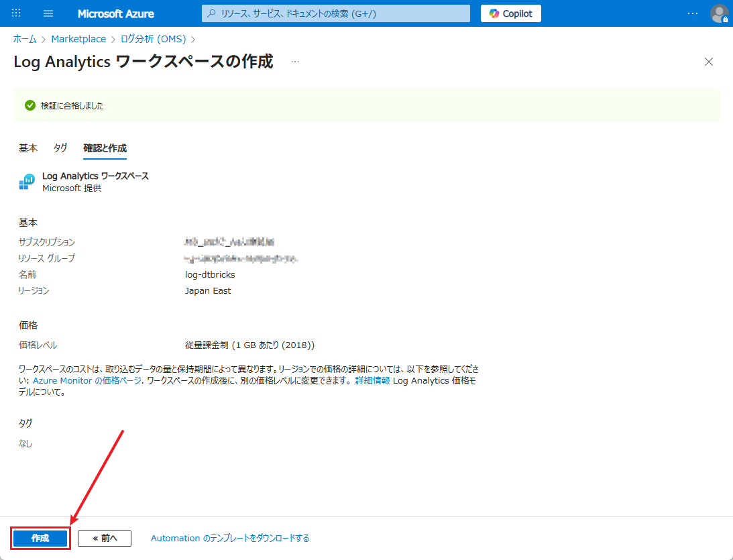Close the workspace creation pane
Screen dimensions: 733x560
pyautogui.click(x=709, y=62)
